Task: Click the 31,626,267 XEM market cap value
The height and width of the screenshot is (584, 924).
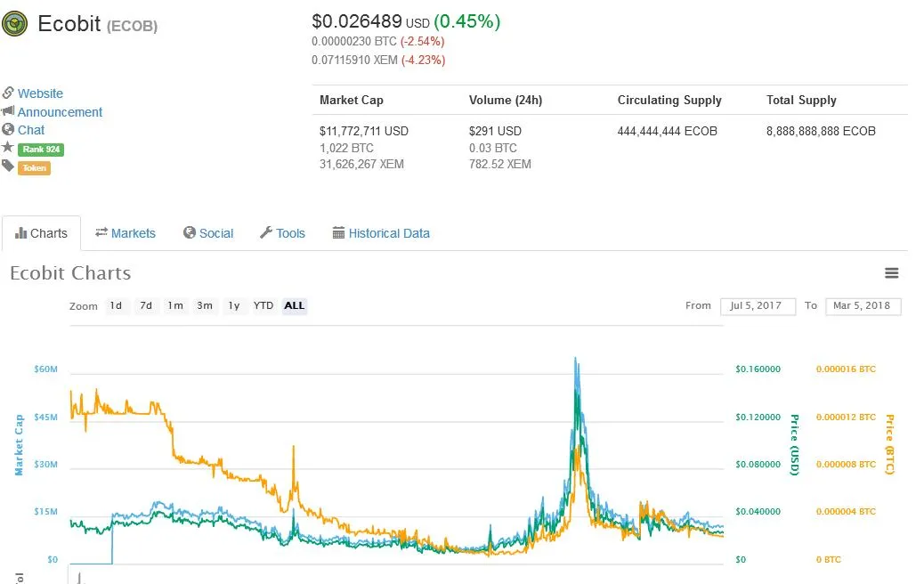Action: tap(361, 164)
